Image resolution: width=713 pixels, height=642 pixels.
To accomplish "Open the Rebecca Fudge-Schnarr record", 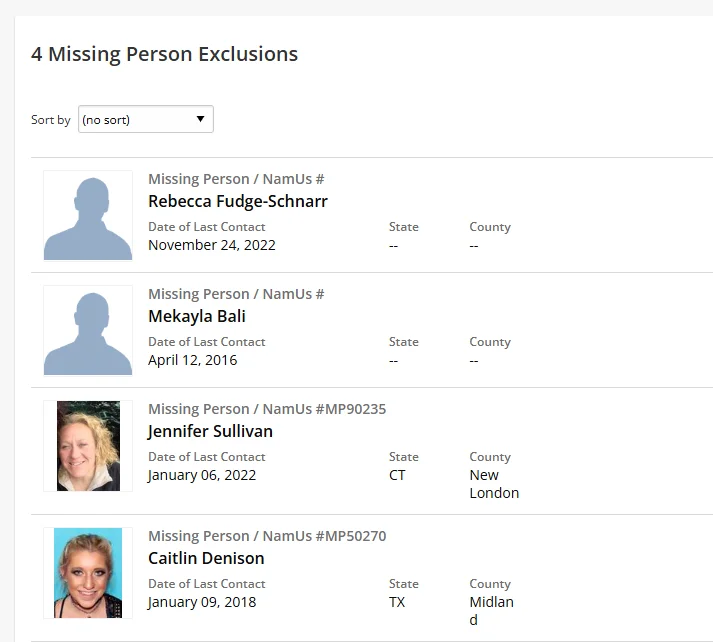I will [238, 201].
